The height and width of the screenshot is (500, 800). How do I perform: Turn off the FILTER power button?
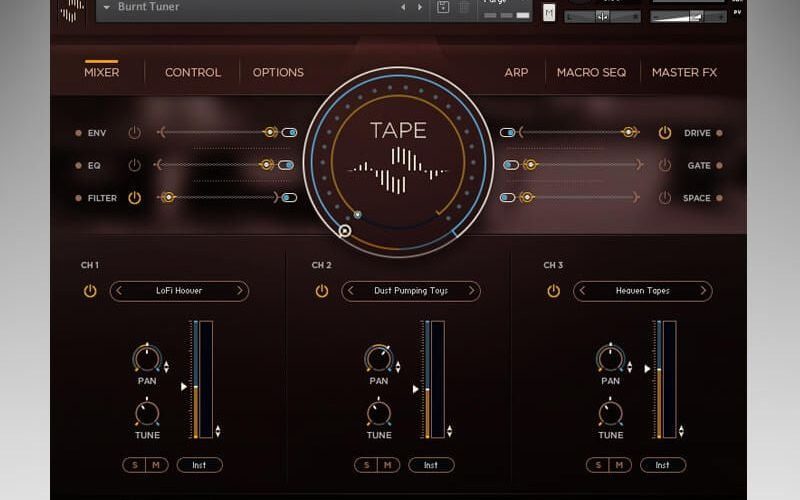[134, 198]
